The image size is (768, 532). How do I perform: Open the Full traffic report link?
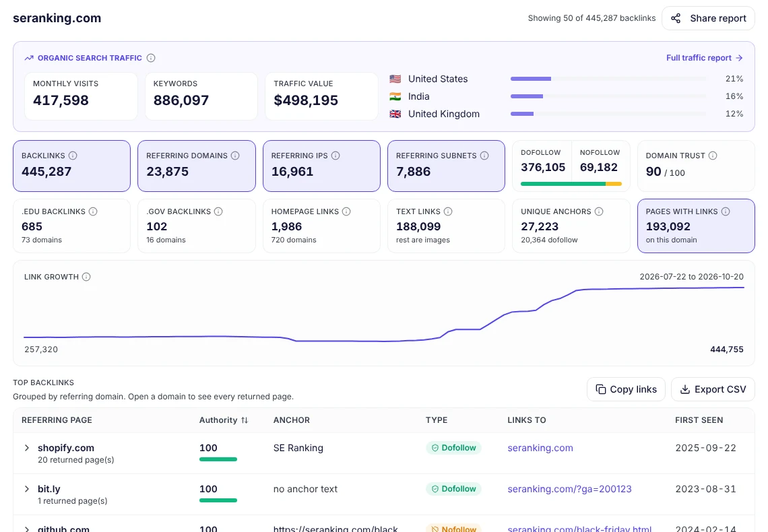pos(704,58)
